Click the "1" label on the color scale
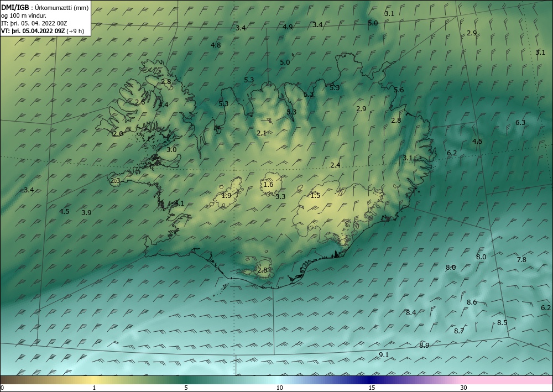553x392 pixels. (x=94, y=388)
